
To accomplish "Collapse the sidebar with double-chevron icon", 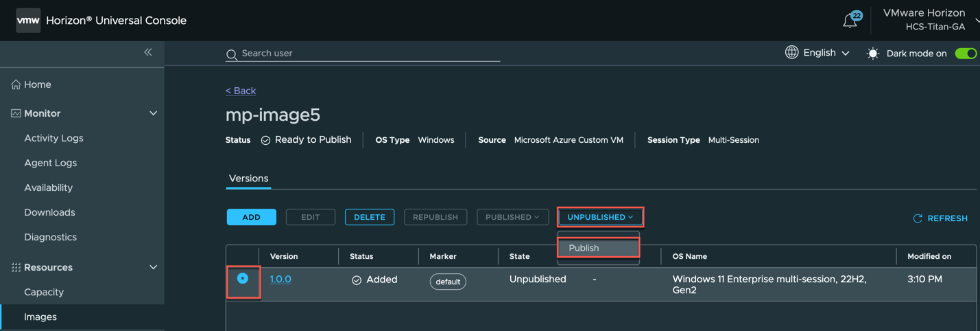I will 148,52.
